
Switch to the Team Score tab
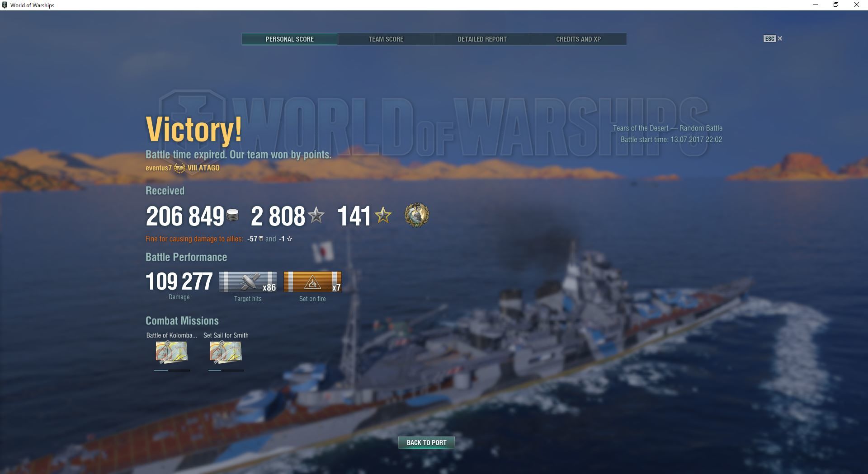386,39
